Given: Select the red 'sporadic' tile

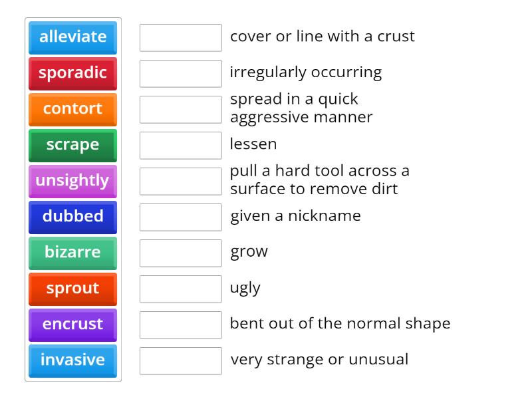Looking at the screenshot, I should pyautogui.click(x=72, y=73).
